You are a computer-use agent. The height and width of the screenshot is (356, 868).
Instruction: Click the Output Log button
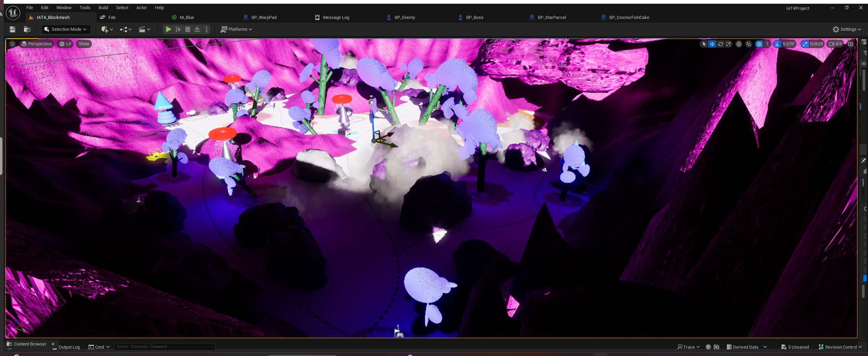[x=67, y=347]
